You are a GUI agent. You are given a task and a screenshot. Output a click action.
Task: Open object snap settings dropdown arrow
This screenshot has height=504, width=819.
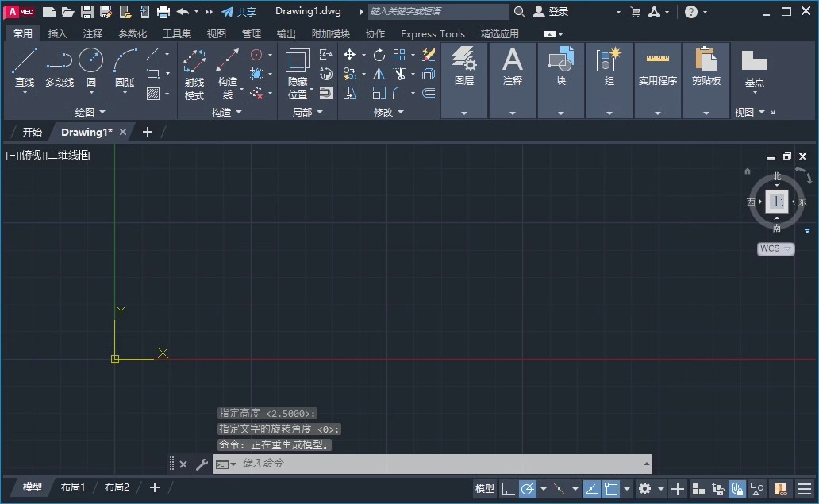pyautogui.click(x=627, y=489)
